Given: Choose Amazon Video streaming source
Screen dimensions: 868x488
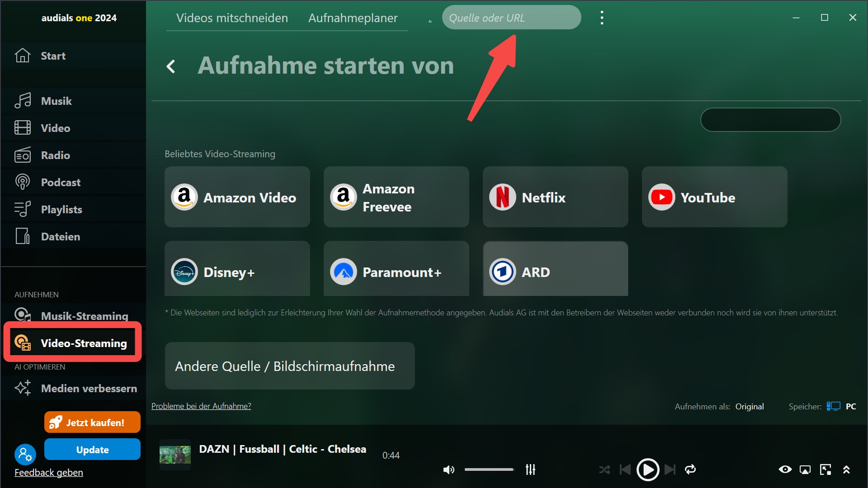Looking at the screenshot, I should (237, 197).
